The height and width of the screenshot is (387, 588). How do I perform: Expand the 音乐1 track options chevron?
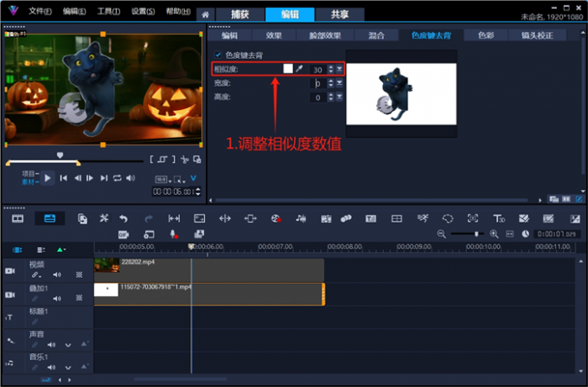67,368
